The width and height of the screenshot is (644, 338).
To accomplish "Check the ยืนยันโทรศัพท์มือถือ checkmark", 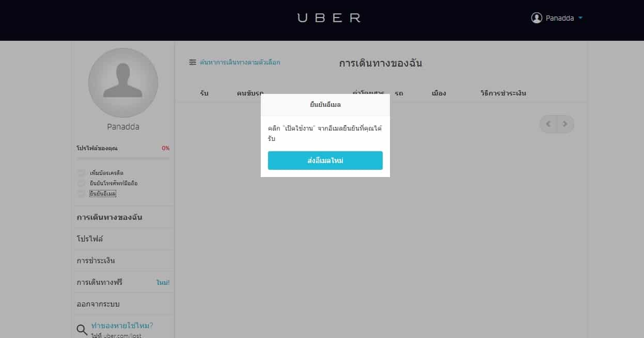I will point(81,183).
